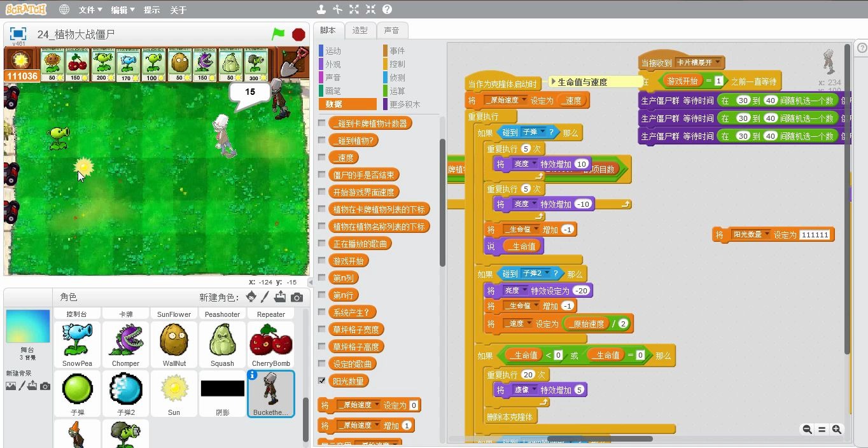Click the shovel in the game stage
Screen dimensions: 868x448
tap(295, 61)
